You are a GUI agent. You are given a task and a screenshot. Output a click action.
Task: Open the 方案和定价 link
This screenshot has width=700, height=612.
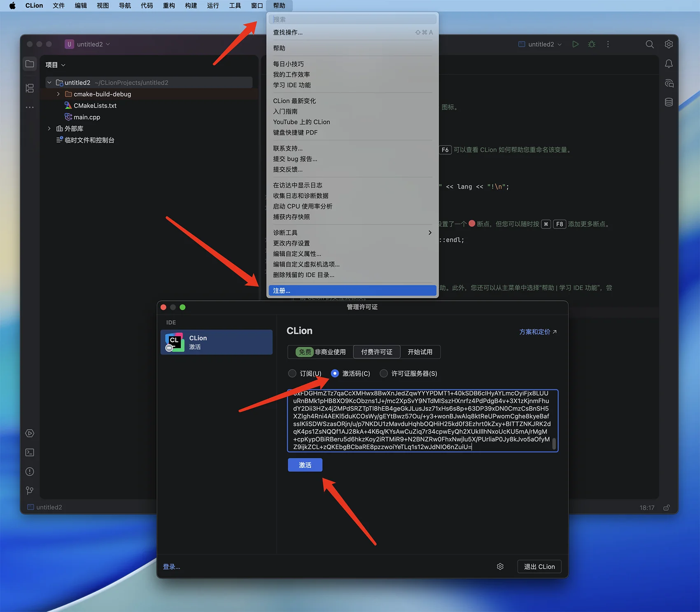pyautogui.click(x=537, y=332)
